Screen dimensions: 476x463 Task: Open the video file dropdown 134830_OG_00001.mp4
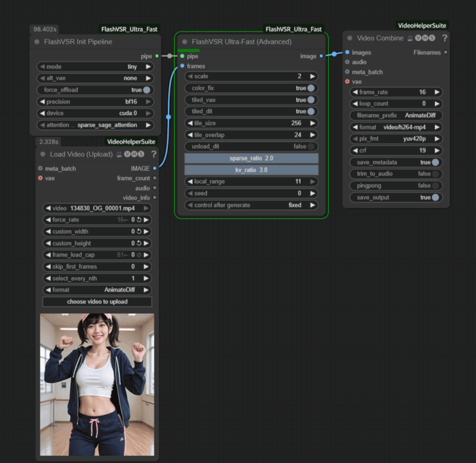coord(97,208)
